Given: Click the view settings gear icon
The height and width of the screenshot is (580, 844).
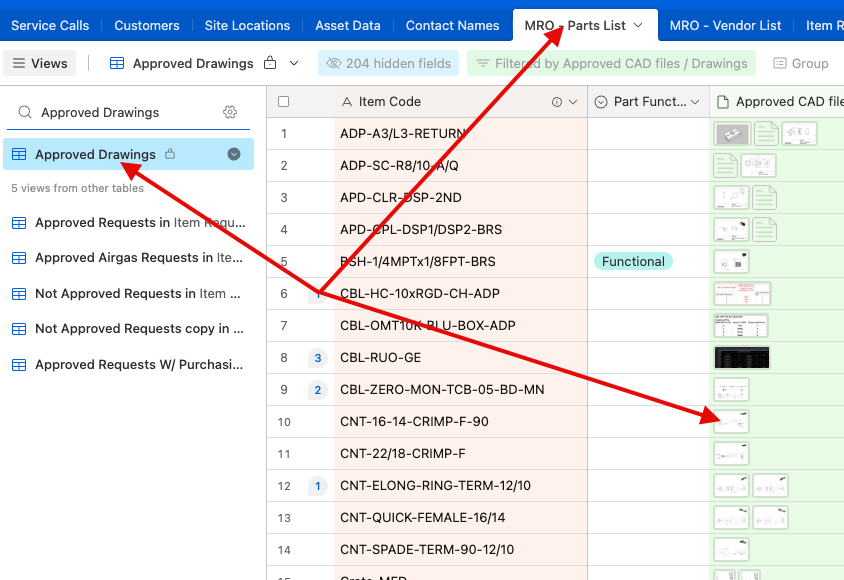Looking at the screenshot, I should [x=230, y=112].
